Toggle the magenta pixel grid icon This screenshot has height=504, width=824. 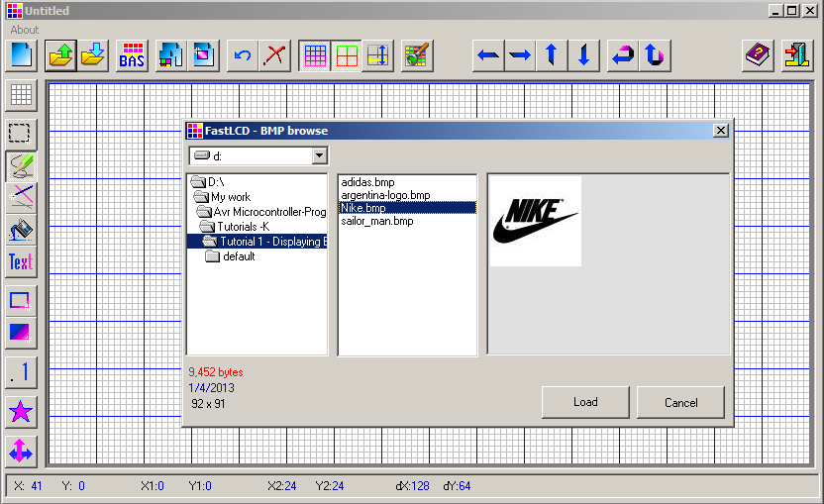[x=314, y=55]
